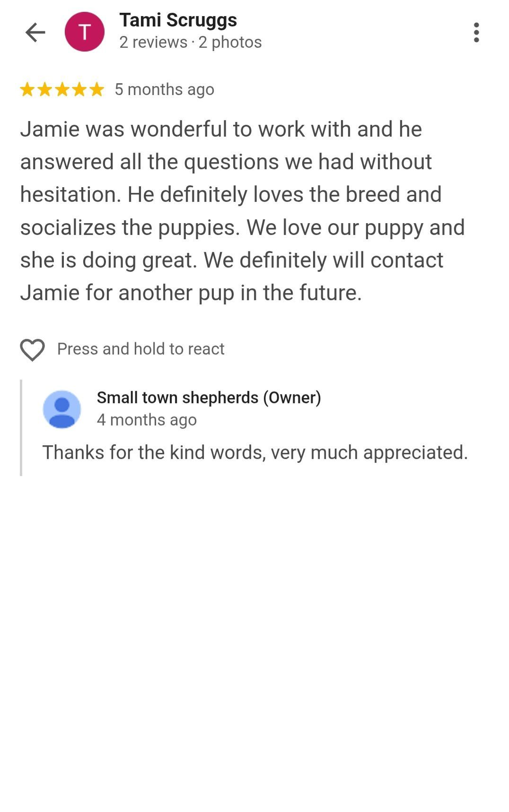Click the gray vertical bar beside owner reply

[x=21, y=427]
